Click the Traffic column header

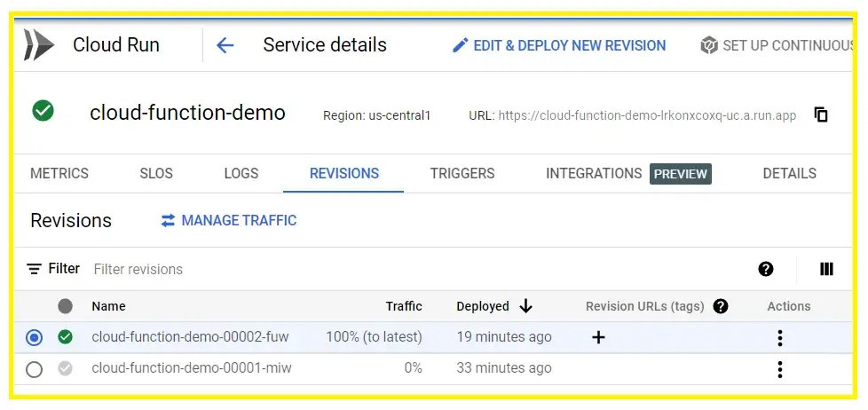(404, 306)
